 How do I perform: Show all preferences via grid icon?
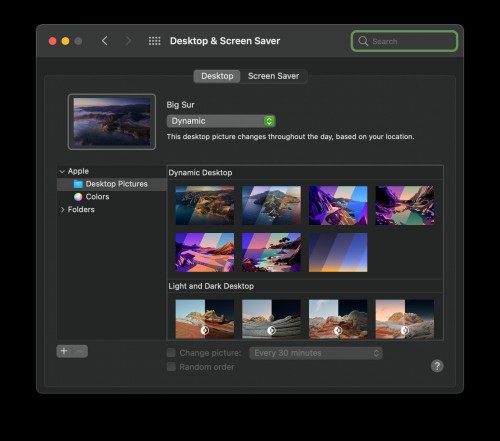point(154,41)
